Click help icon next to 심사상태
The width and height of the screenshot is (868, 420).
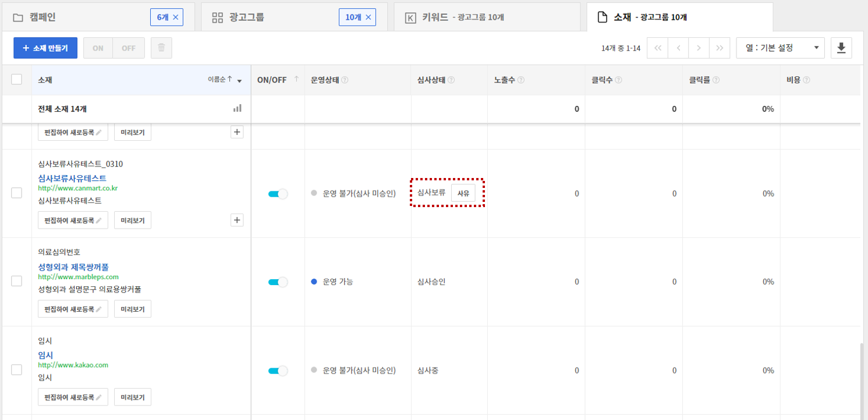451,80
